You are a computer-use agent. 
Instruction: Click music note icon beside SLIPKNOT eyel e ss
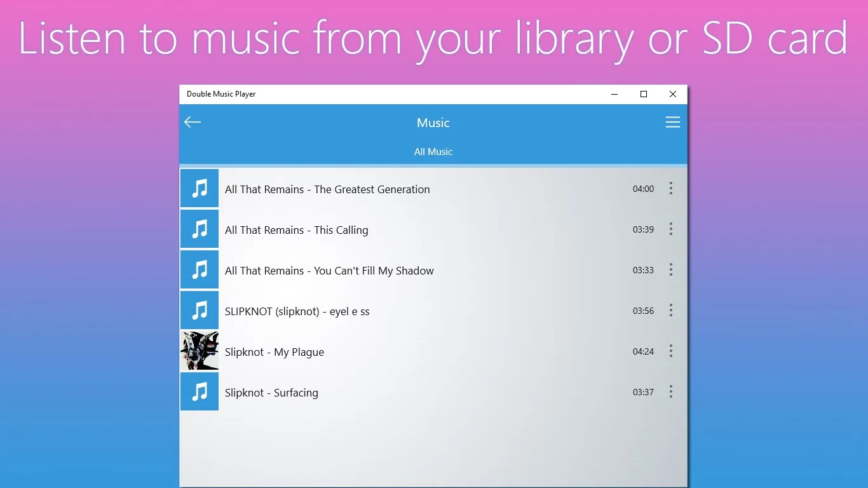point(200,310)
